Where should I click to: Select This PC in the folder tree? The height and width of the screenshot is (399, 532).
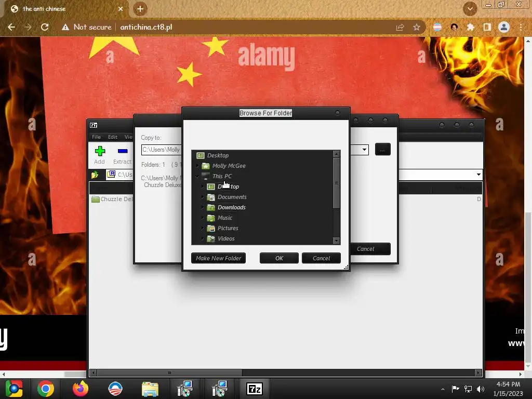222,176
